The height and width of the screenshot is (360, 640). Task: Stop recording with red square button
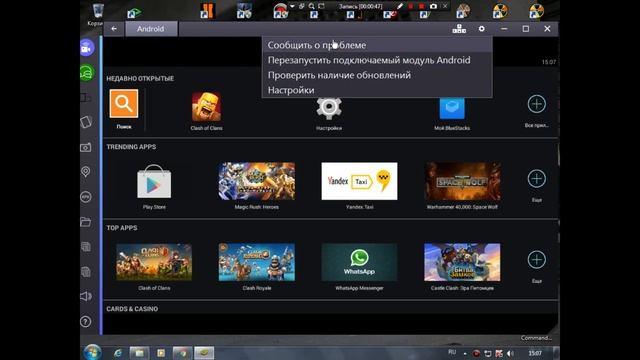[422, 6]
